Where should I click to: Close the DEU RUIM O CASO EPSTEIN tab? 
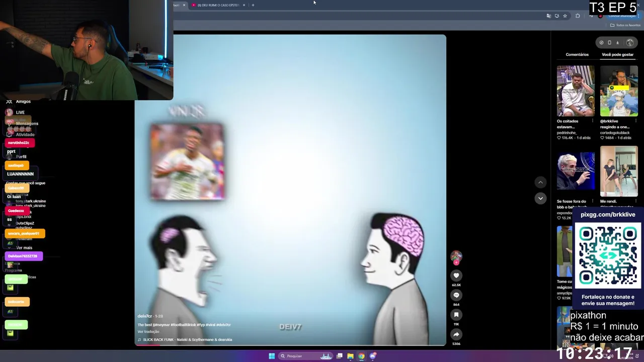point(244,5)
